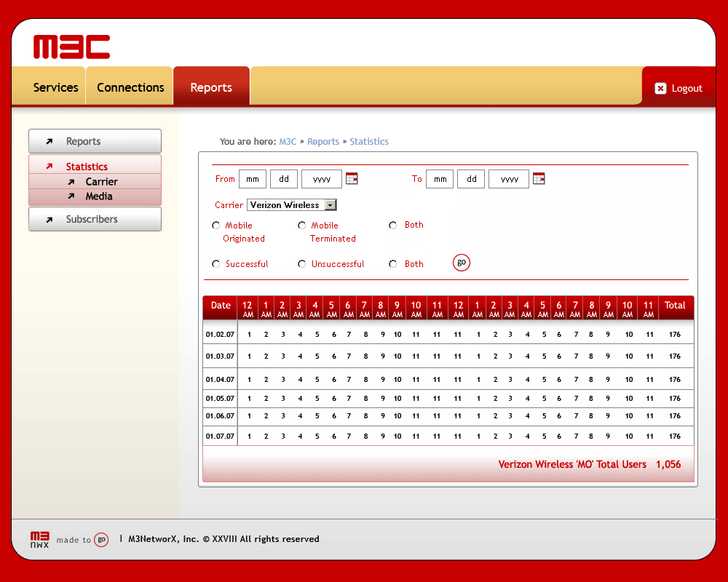The height and width of the screenshot is (582, 728).
Task: Focus the To month (mm) field
Action: pos(440,179)
